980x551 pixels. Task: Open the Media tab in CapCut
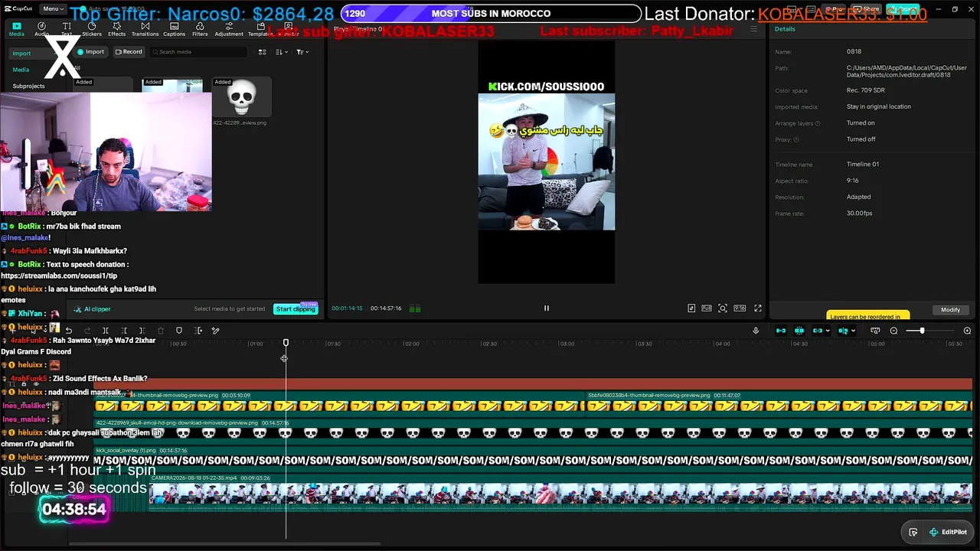17,29
